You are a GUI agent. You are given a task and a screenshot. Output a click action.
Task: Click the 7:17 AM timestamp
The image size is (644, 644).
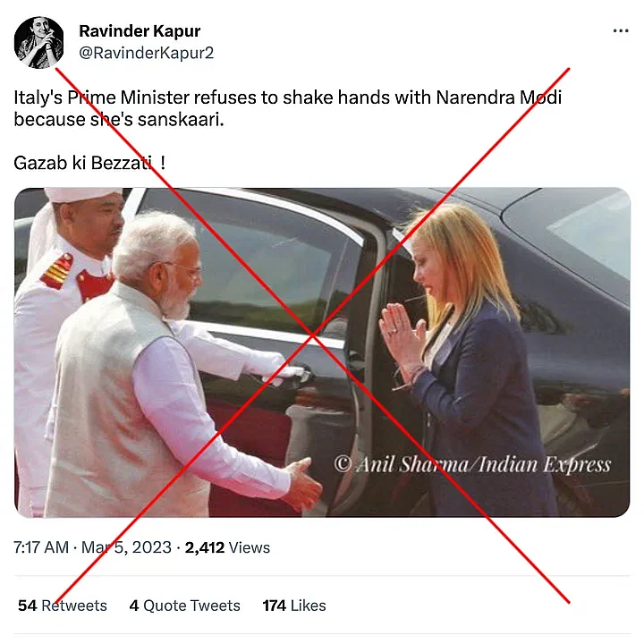point(41,547)
